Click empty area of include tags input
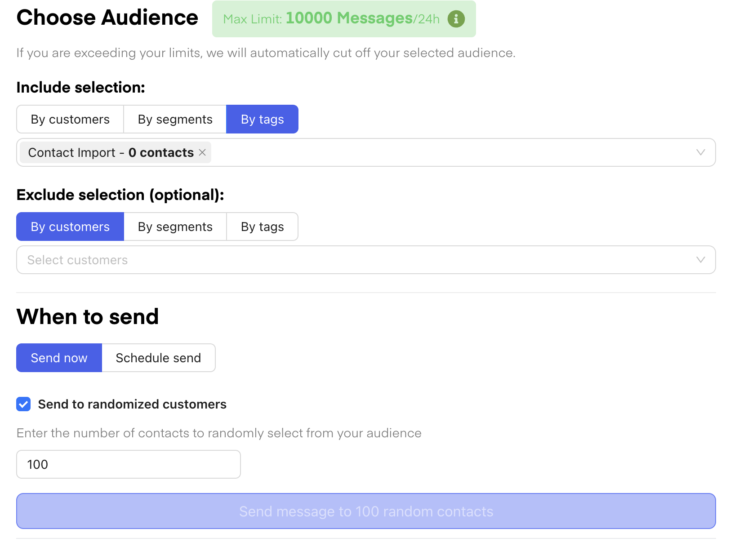This screenshot has width=730, height=560. pos(450,152)
